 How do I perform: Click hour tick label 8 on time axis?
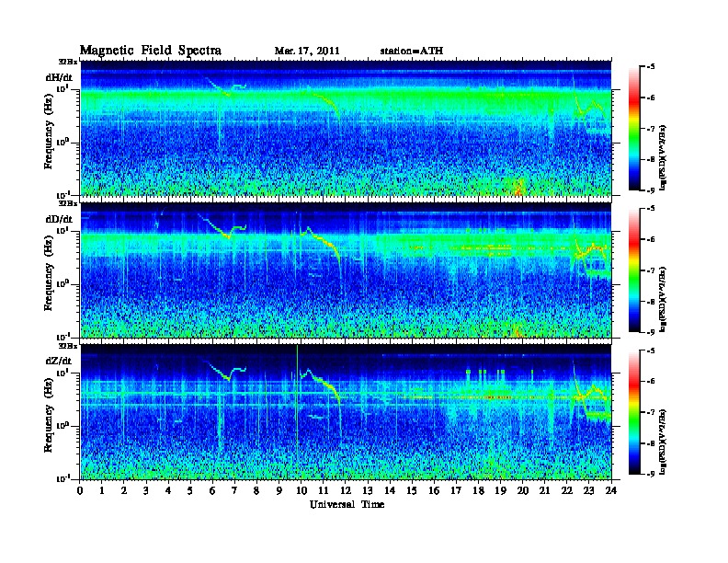[x=256, y=490]
